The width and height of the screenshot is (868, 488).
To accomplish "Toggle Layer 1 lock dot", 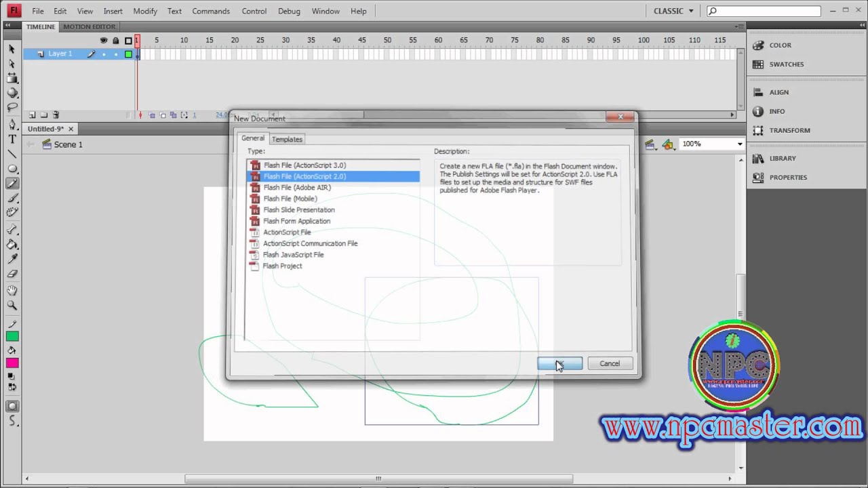I will point(116,54).
